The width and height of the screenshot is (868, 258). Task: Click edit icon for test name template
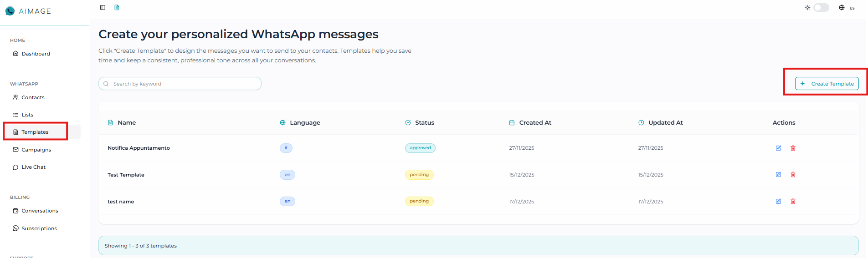coord(778,201)
